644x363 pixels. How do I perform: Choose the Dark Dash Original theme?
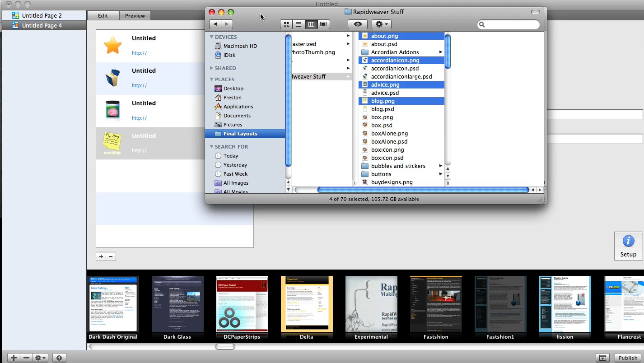pyautogui.click(x=113, y=308)
